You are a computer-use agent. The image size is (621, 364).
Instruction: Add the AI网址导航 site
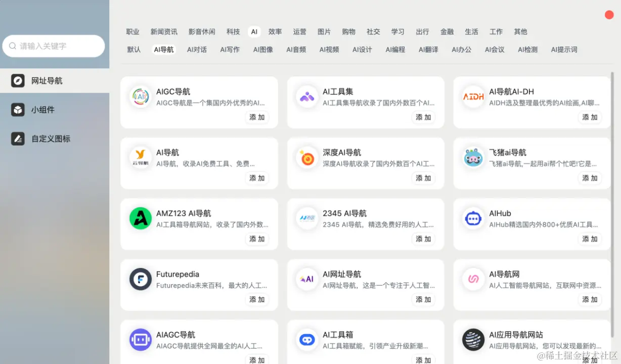click(x=423, y=299)
